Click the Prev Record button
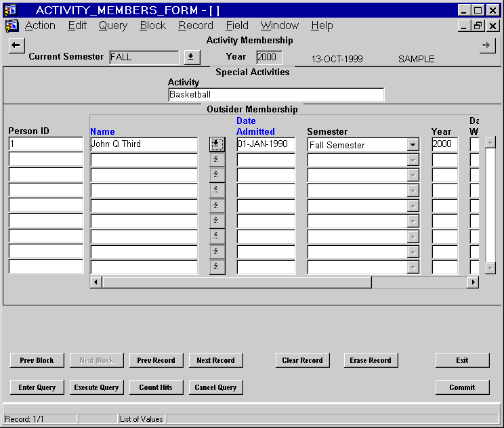This screenshot has height=428, width=504. point(156,360)
